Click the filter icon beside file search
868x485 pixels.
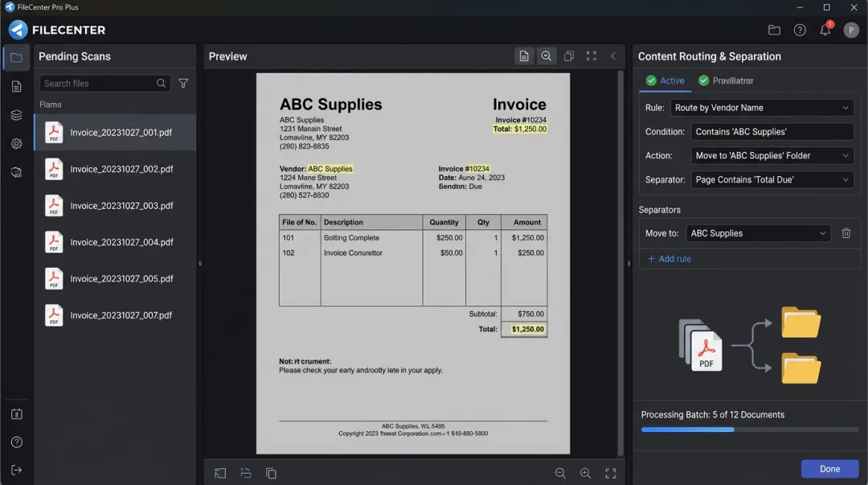pyautogui.click(x=183, y=83)
